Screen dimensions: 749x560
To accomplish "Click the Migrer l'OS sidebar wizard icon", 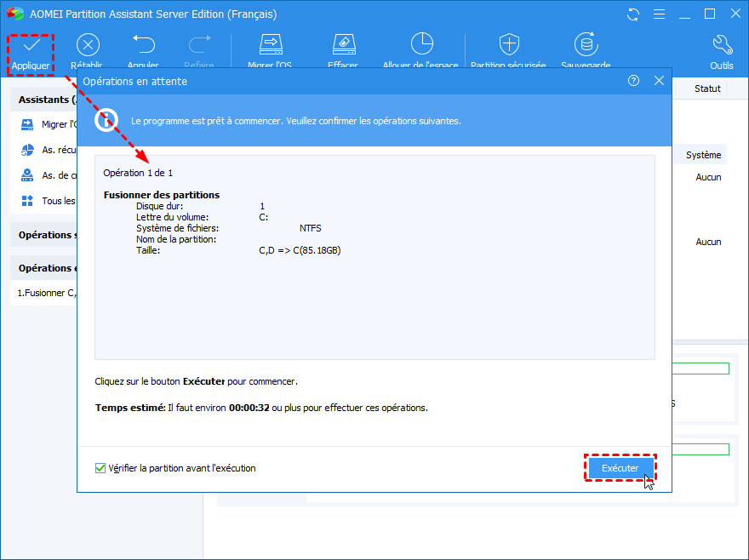I will (x=27, y=125).
